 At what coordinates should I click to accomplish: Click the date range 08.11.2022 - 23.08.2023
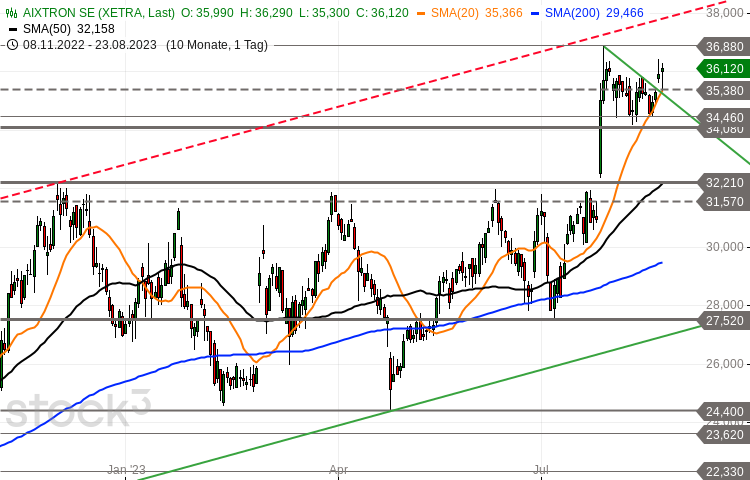point(89,45)
